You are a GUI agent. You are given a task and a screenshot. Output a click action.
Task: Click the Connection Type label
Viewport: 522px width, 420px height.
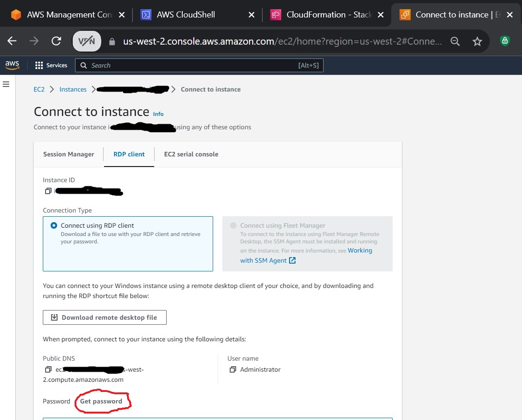67,210
